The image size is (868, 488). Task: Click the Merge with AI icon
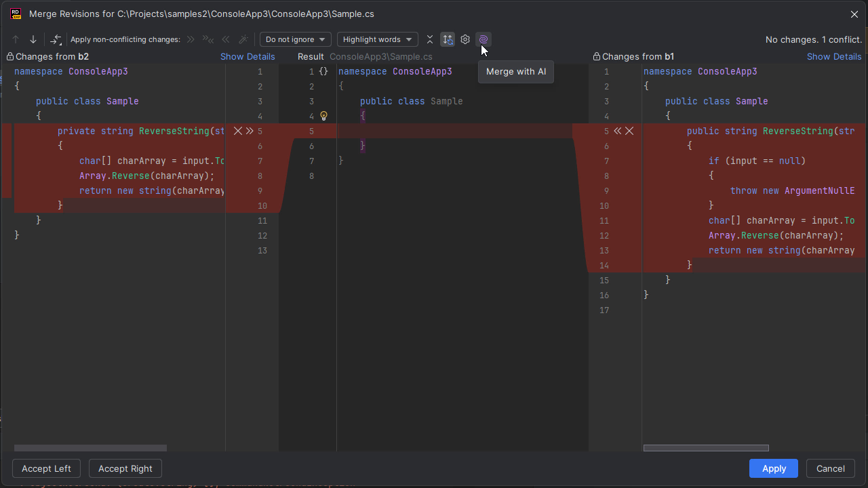(x=483, y=39)
